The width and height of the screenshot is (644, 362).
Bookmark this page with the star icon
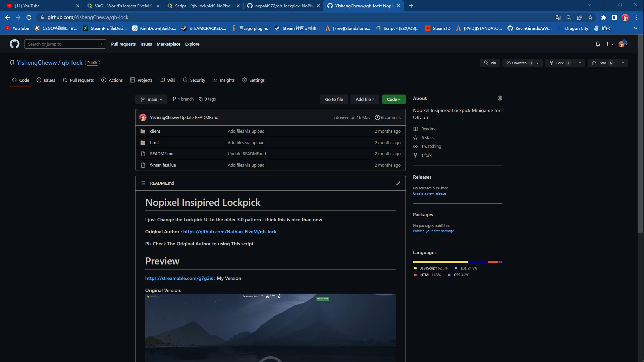pyautogui.click(x=590, y=17)
